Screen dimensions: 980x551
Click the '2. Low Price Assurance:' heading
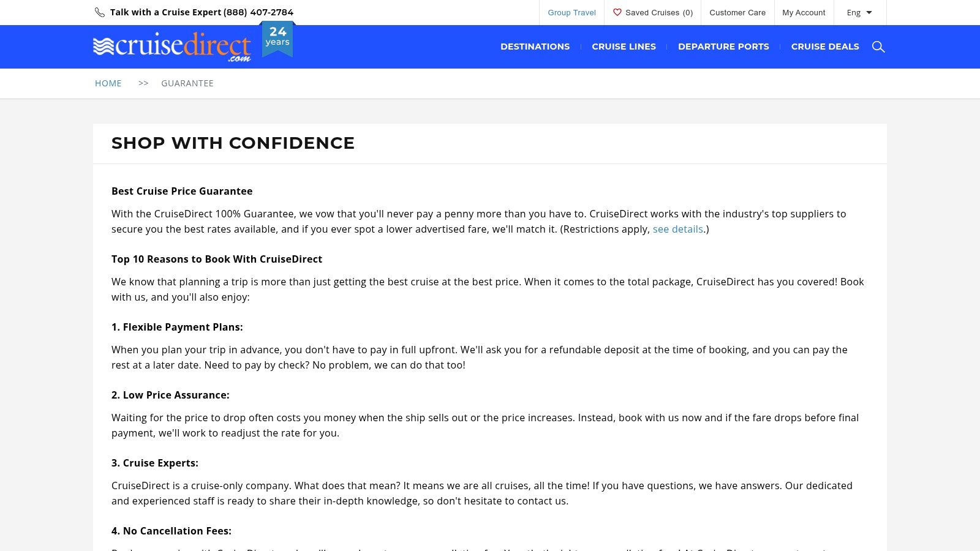(x=170, y=395)
